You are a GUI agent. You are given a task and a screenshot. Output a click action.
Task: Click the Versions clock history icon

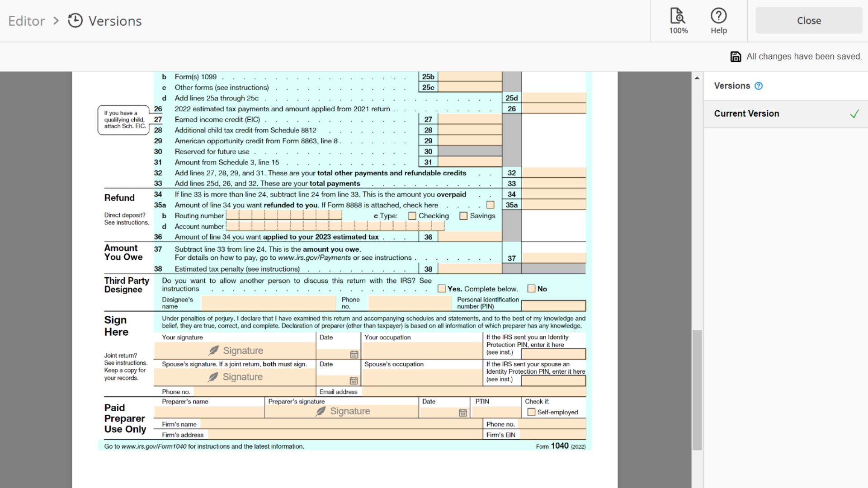75,21
